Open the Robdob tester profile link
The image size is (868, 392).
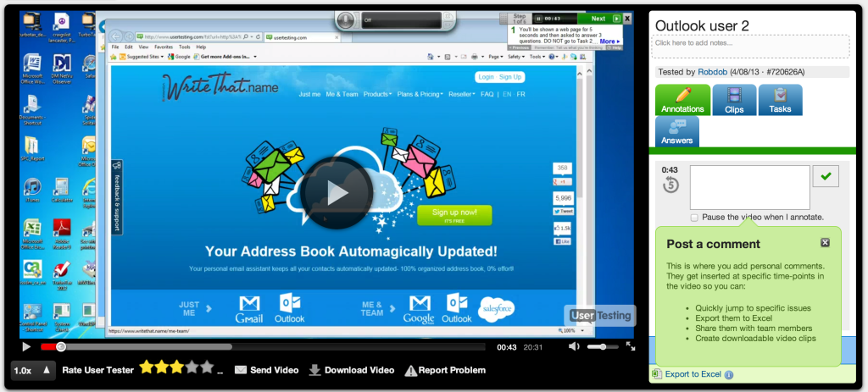[712, 72]
